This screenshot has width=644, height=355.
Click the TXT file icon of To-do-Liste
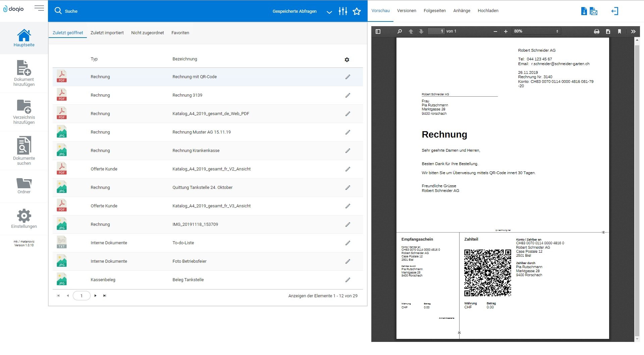62,242
